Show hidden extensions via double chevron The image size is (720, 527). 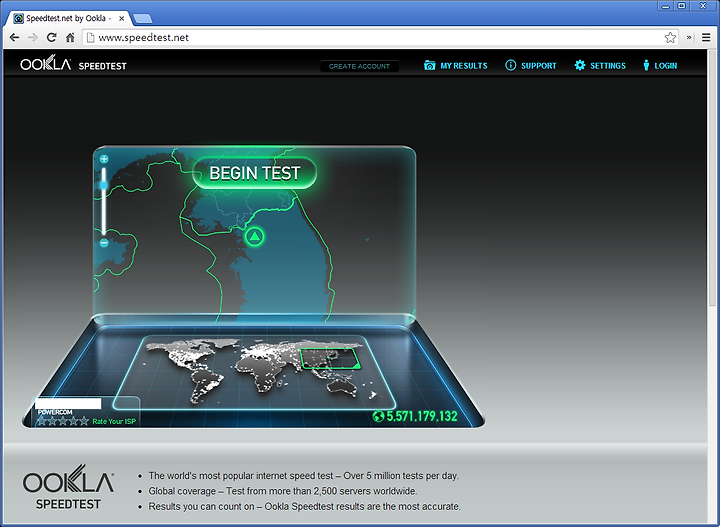[689, 38]
